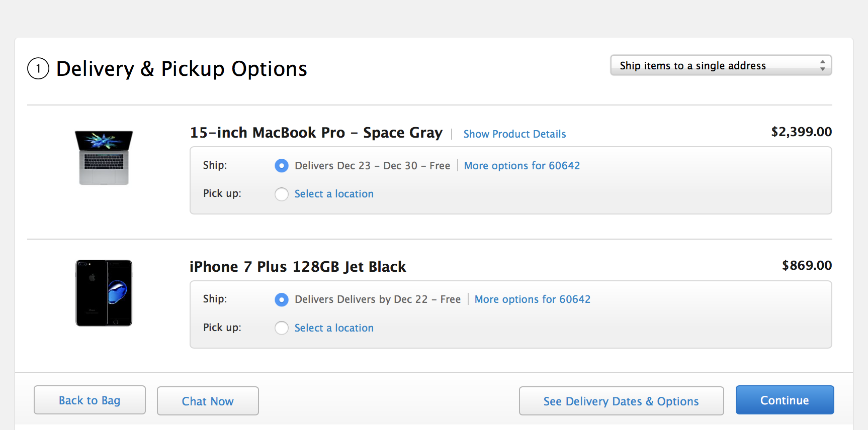Screen dimensions: 868x430
Task: Click the iPhone 7 Plus 128GB title
Action: coord(298,267)
